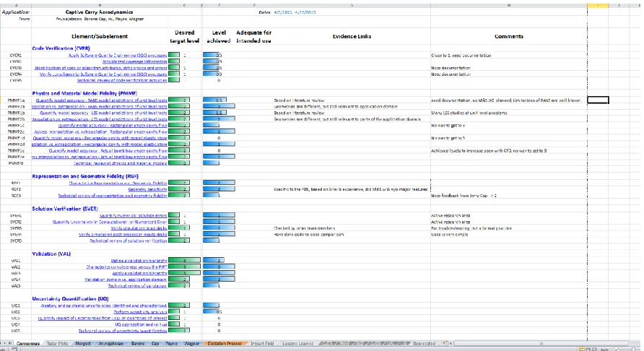Open Technical review of solution verification link

129,240
